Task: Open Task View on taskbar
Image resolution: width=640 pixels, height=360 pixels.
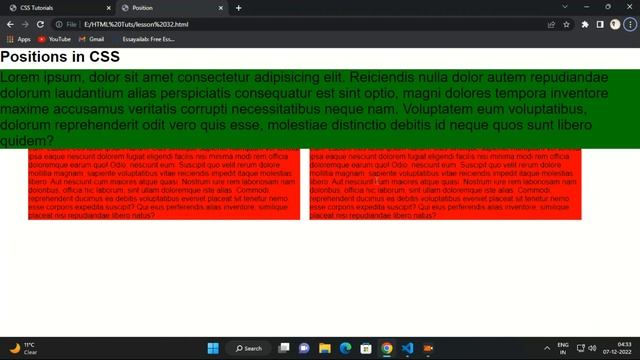Action: pos(284,348)
